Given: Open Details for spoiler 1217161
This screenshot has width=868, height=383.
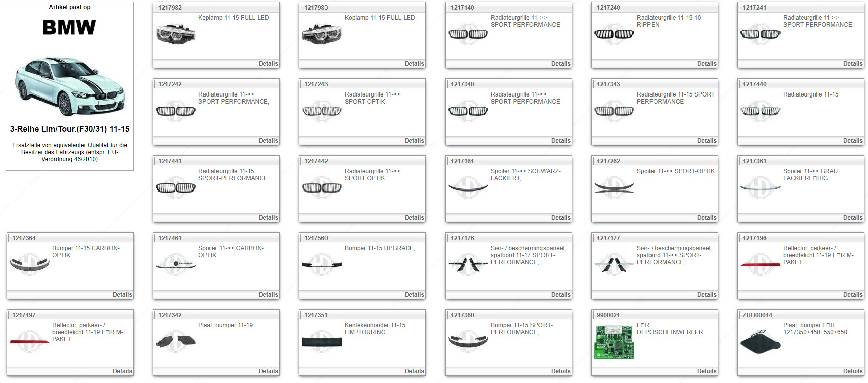Looking at the screenshot, I should point(561,218).
